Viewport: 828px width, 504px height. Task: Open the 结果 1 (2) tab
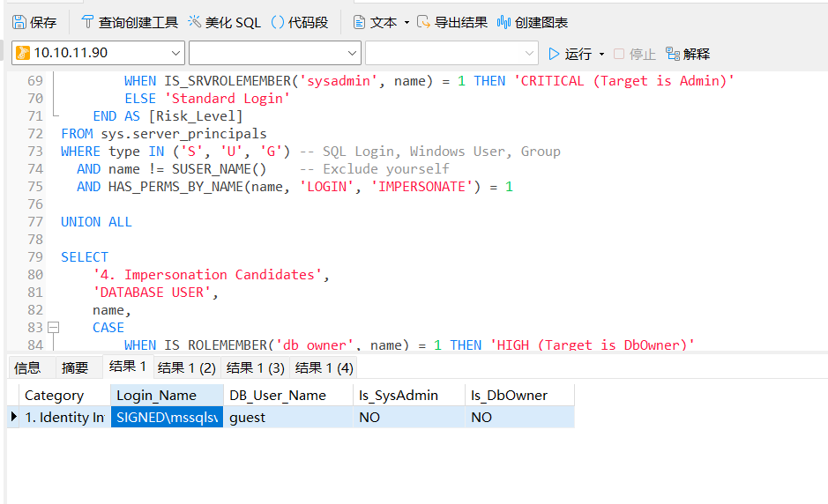point(186,367)
